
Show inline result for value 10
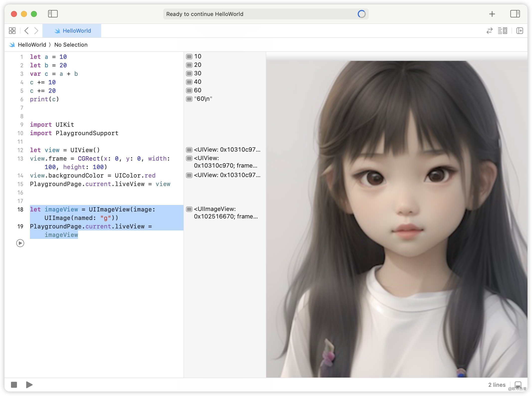(189, 57)
